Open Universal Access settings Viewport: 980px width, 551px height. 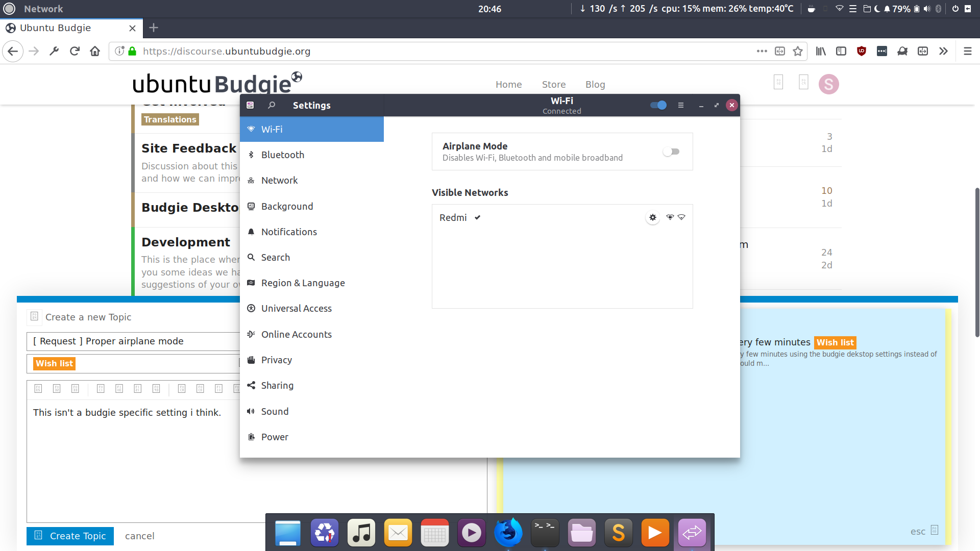tap(312, 308)
